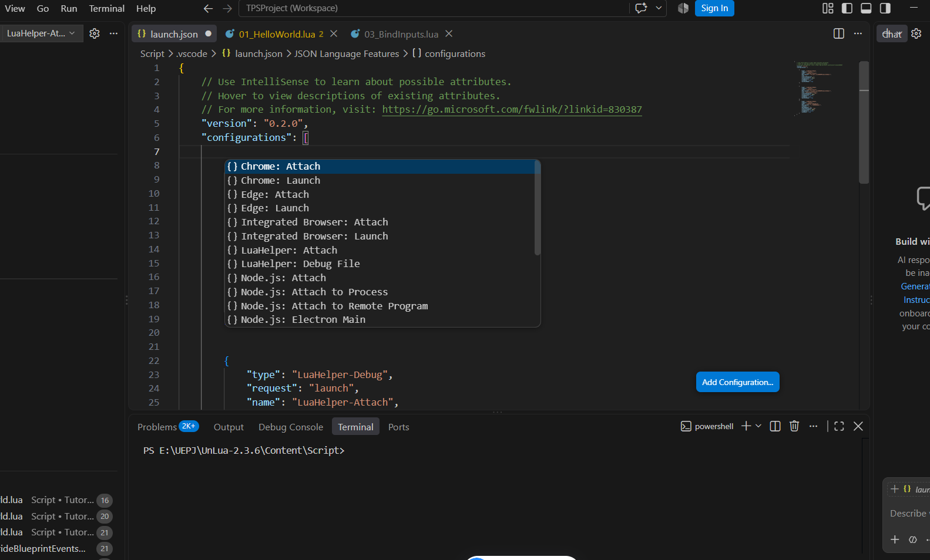This screenshot has height=560, width=930.
Task: Maximize the panel size
Action: tap(839, 426)
